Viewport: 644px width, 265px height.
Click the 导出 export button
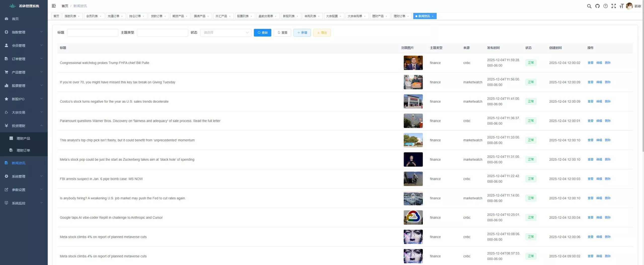[x=322, y=33]
